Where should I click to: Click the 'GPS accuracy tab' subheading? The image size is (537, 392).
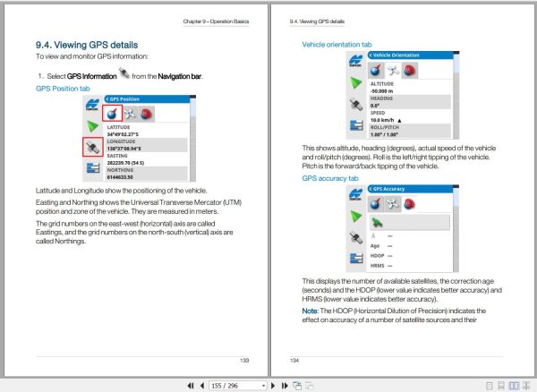pyautogui.click(x=330, y=178)
